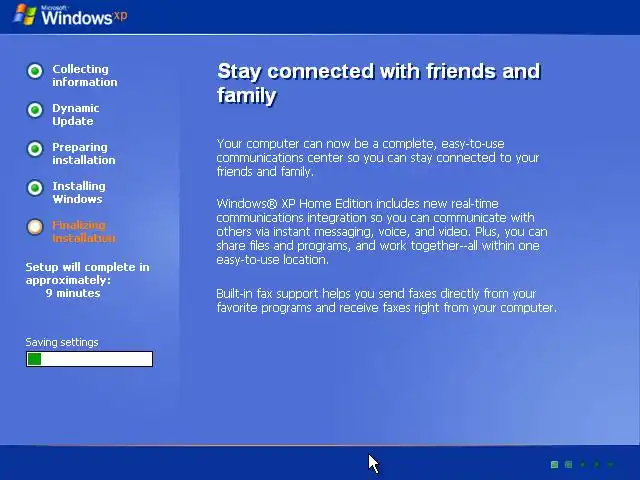The width and height of the screenshot is (640, 480).
Task: Click the orange Finalizing installation step label
Action: coord(84,231)
